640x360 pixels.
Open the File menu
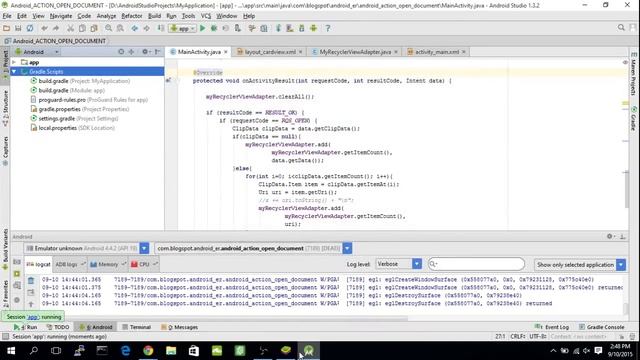pyautogui.click(x=7, y=16)
